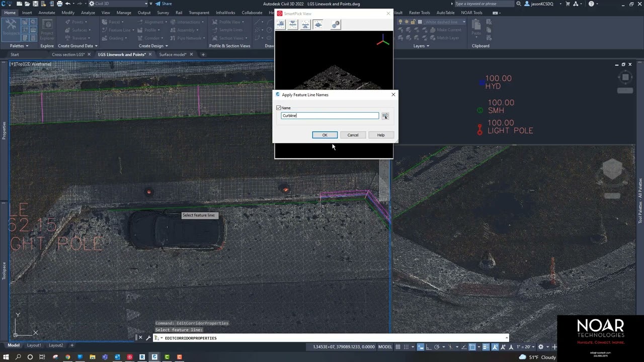Switch to Surface model drawing tab
644x362 pixels.
pos(173,54)
